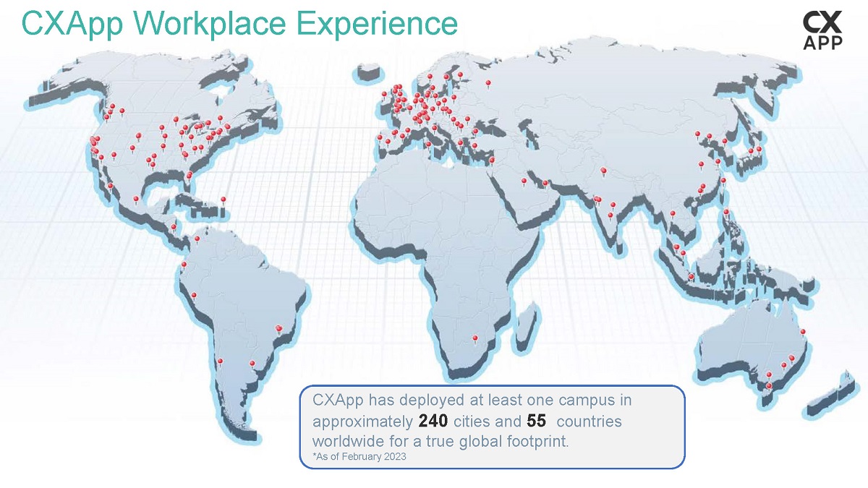Select the pin in Ecuador
Viewport: 868px width, 488px height.
(x=184, y=266)
